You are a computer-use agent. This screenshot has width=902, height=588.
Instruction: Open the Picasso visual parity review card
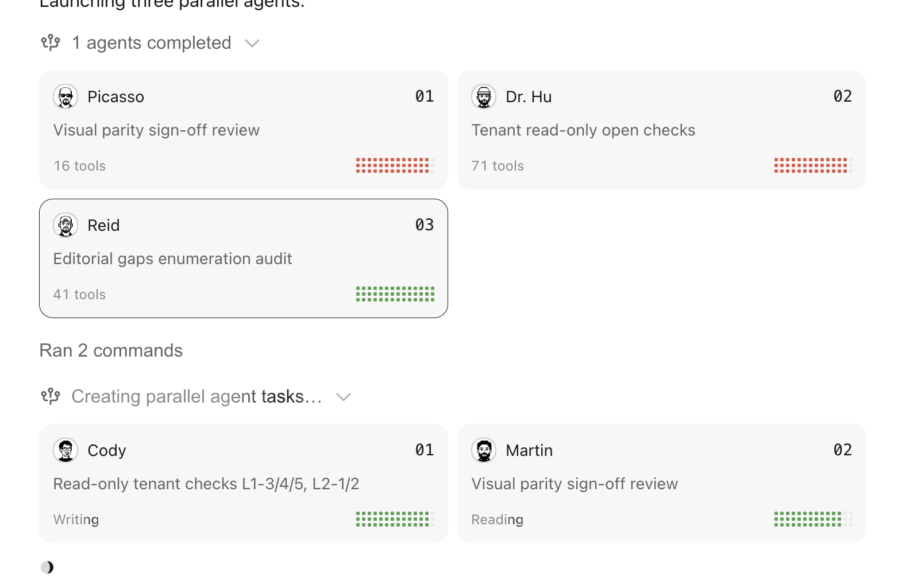[x=244, y=130]
